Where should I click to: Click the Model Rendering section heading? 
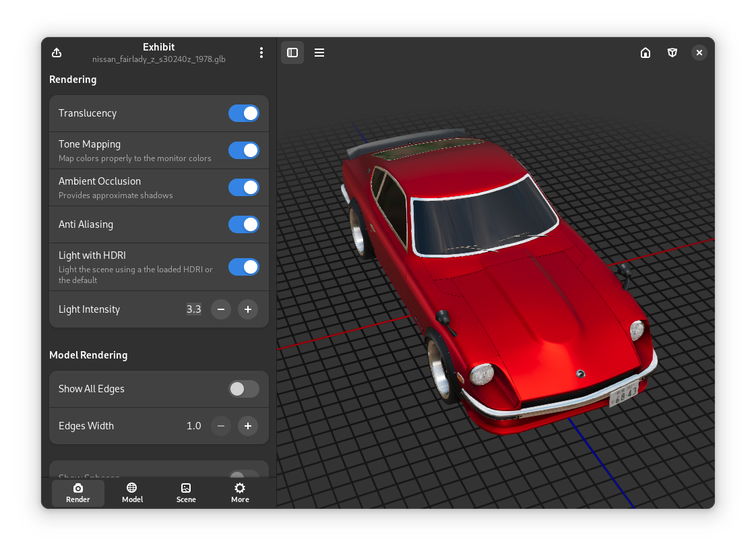pos(88,355)
